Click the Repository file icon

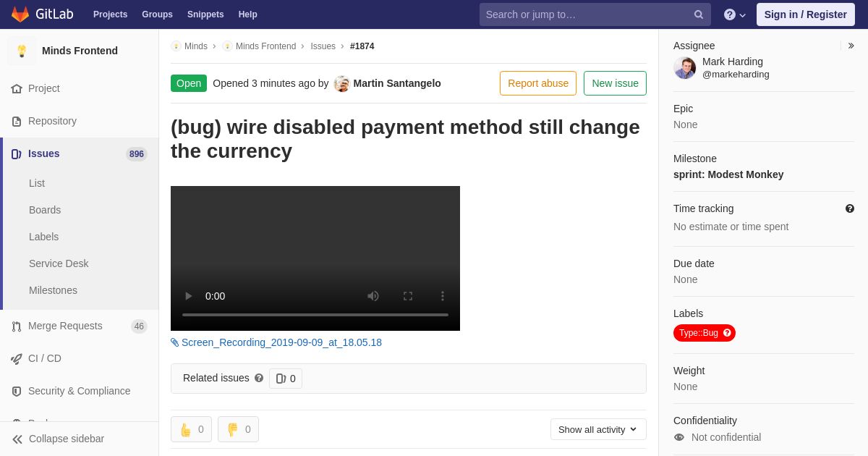click(17, 121)
